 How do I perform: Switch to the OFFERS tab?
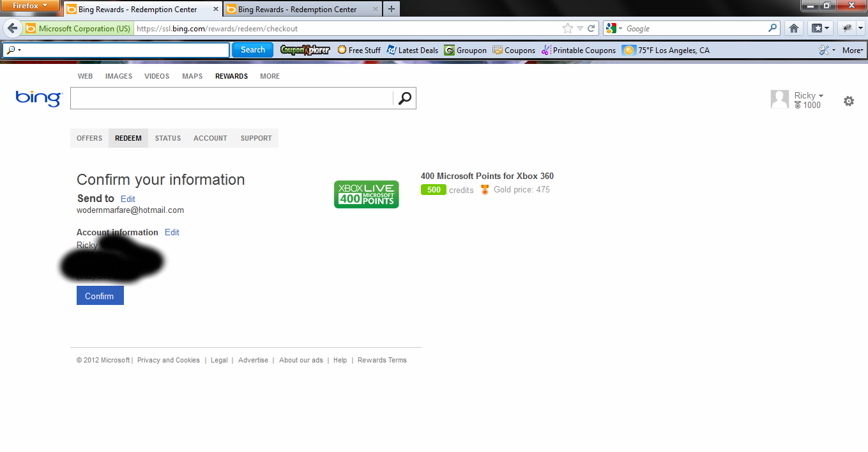click(x=89, y=138)
